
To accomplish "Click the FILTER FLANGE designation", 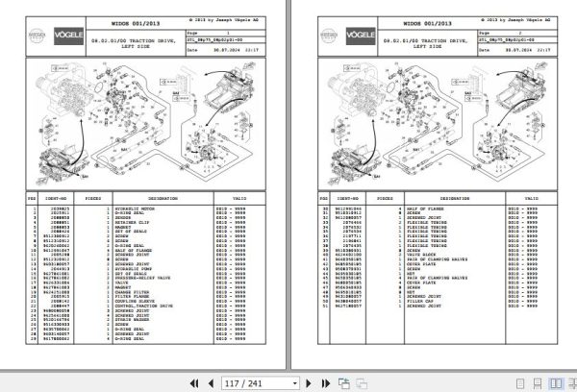I will (132, 296).
